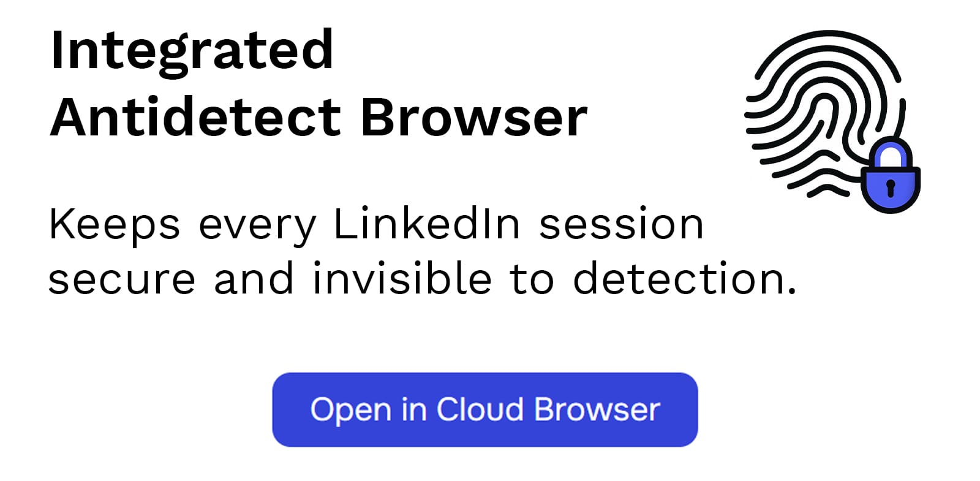
Task: Click the word "Keeps" in the description
Action: (x=115, y=224)
